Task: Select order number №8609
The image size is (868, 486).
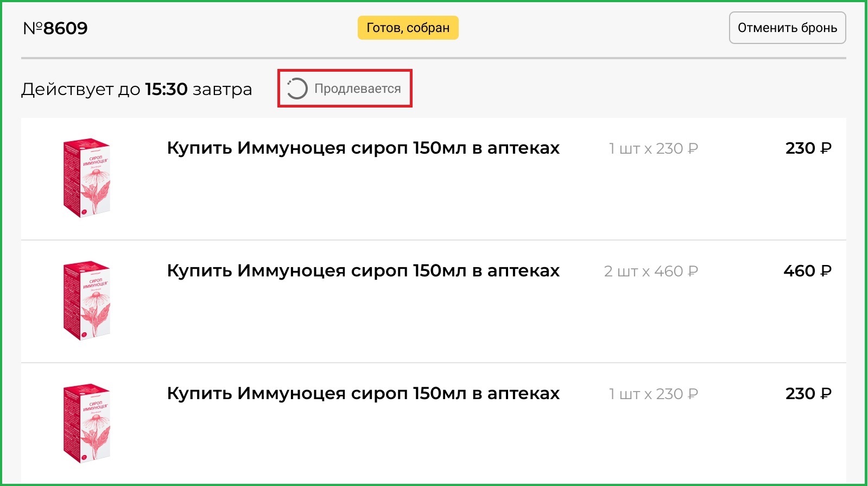Action: [55, 28]
